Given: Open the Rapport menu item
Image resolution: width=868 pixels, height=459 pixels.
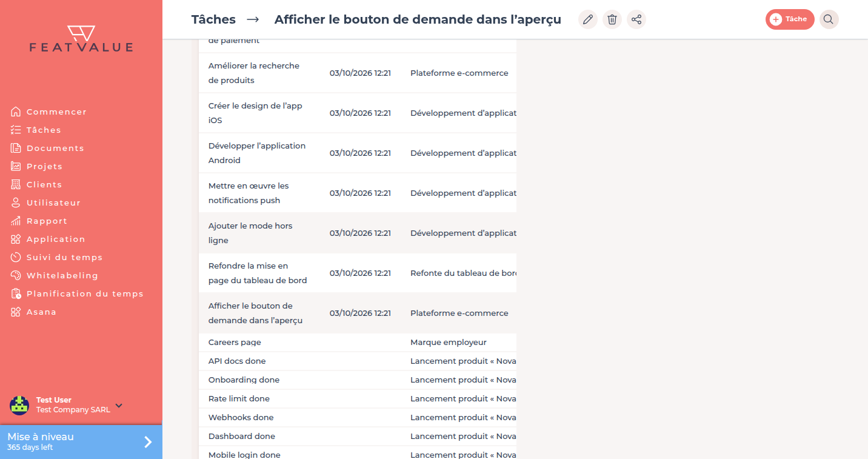Looking at the screenshot, I should (x=47, y=221).
